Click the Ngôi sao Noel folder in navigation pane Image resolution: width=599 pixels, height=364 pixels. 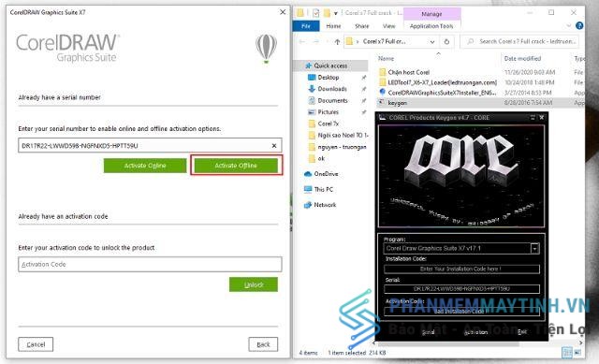click(339, 135)
